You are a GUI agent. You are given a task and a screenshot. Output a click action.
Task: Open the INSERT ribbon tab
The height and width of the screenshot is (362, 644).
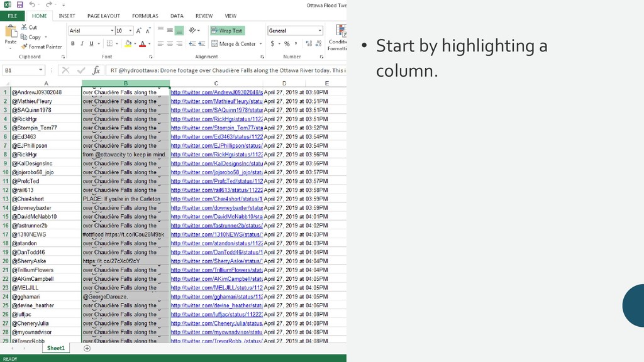tap(67, 16)
